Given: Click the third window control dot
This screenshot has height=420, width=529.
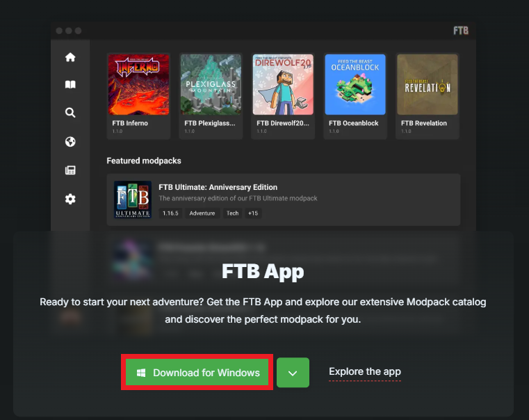Looking at the screenshot, I should tap(78, 31).
